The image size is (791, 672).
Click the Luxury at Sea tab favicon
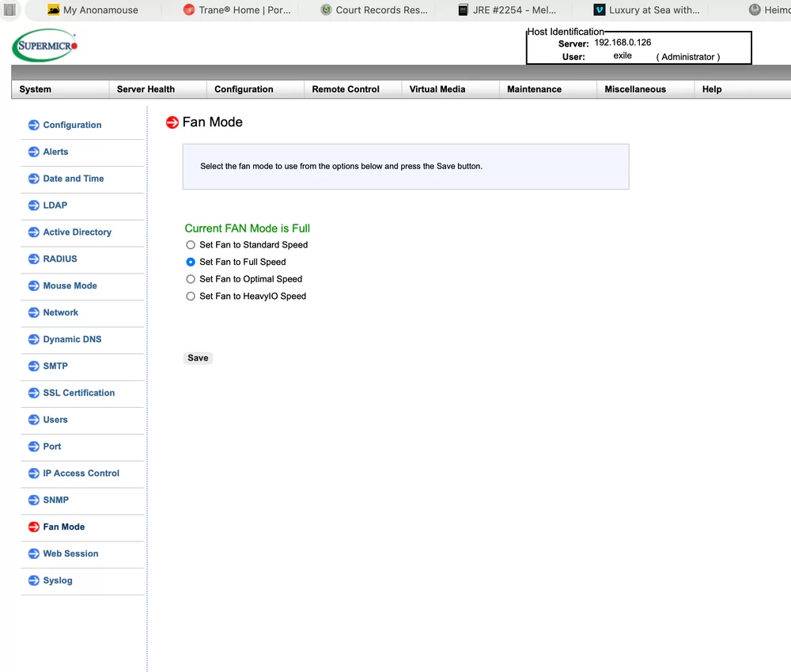[599, 9]
